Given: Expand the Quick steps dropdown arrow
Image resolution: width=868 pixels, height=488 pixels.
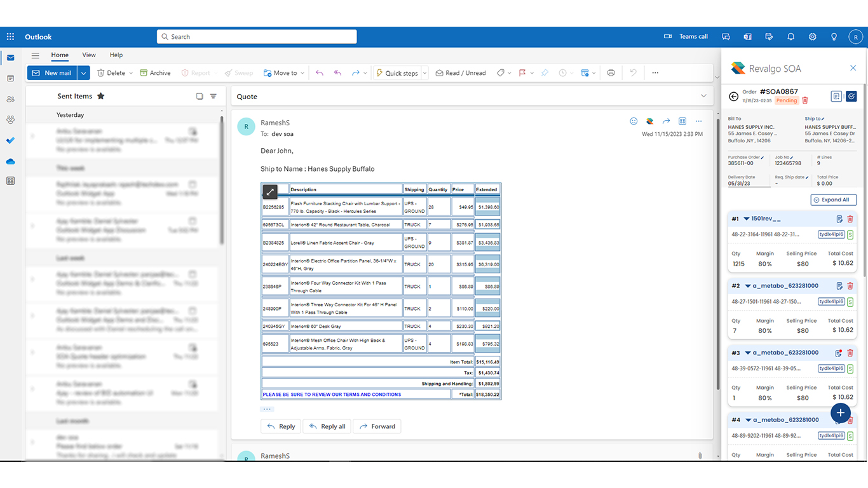Looking at the screenshot, I should [425, 73].
